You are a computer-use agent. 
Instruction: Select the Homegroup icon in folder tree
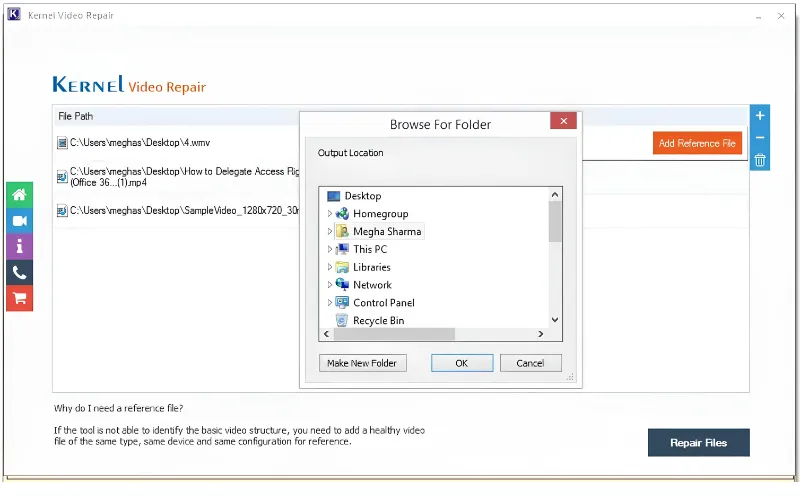[x=342, y=213]
